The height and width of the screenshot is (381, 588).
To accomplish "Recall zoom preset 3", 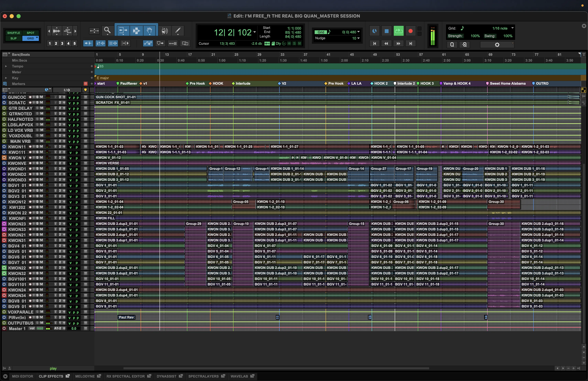I will [x=62, y=44].
